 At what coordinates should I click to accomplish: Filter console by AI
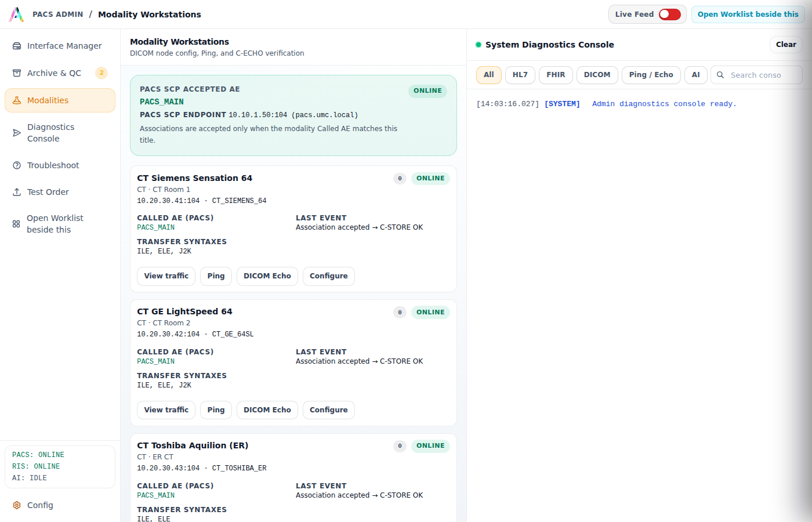tap(696, 75)
